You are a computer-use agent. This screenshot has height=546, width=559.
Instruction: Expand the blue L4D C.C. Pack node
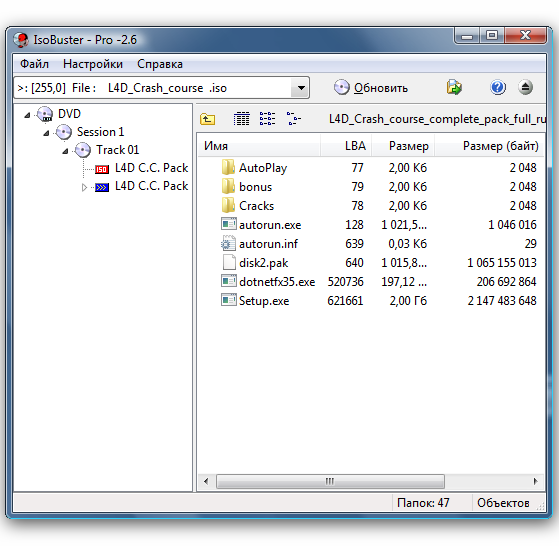84,187
